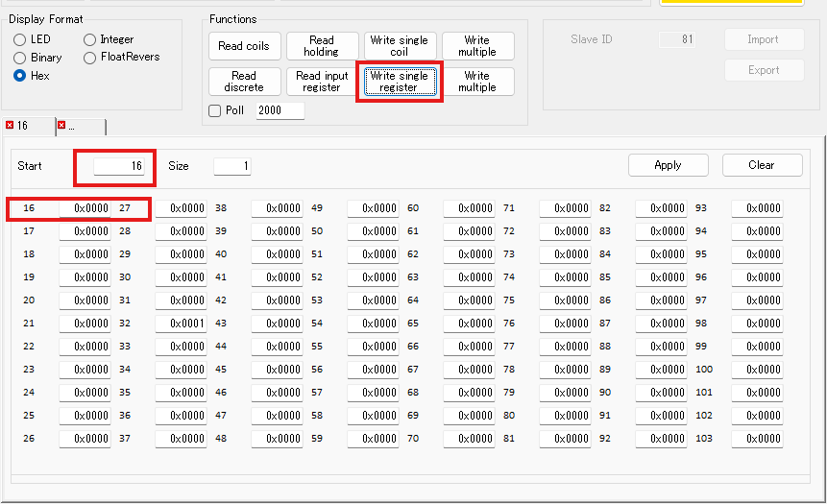Click the value field of register 38
This screenshot has width=827, height=504.
click(x=277, y=208)
